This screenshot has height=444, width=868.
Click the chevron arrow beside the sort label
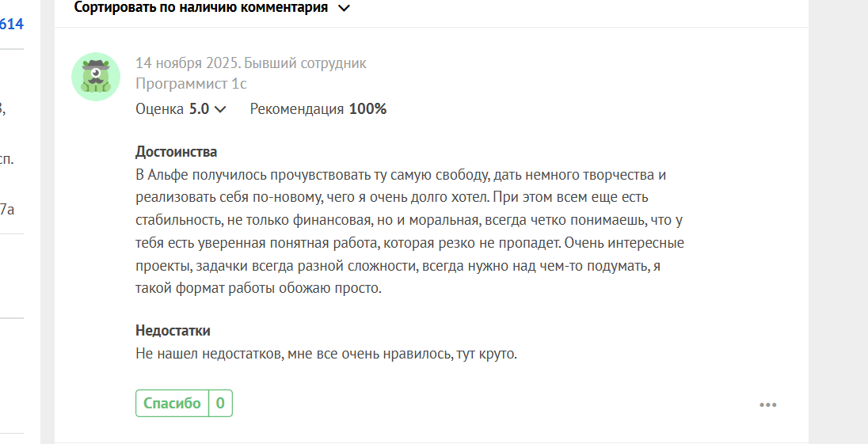click(344, 8)
